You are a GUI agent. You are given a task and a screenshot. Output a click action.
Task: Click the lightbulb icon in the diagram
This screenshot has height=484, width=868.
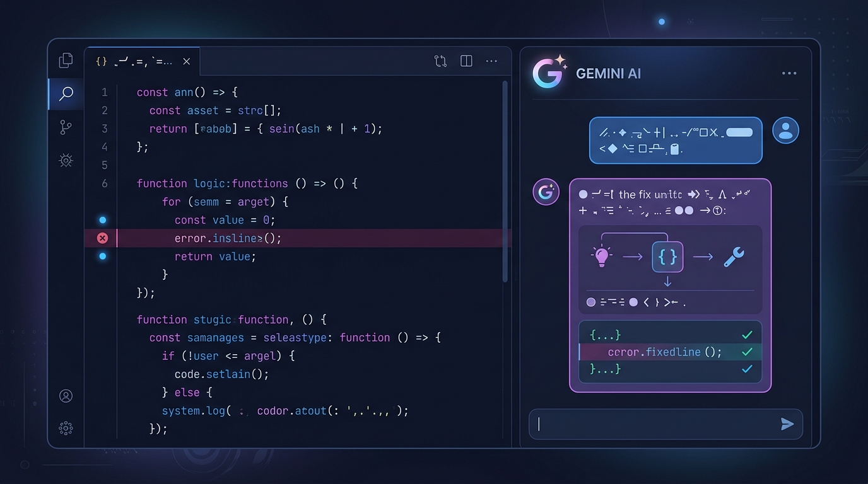click(x=601, y=257)
